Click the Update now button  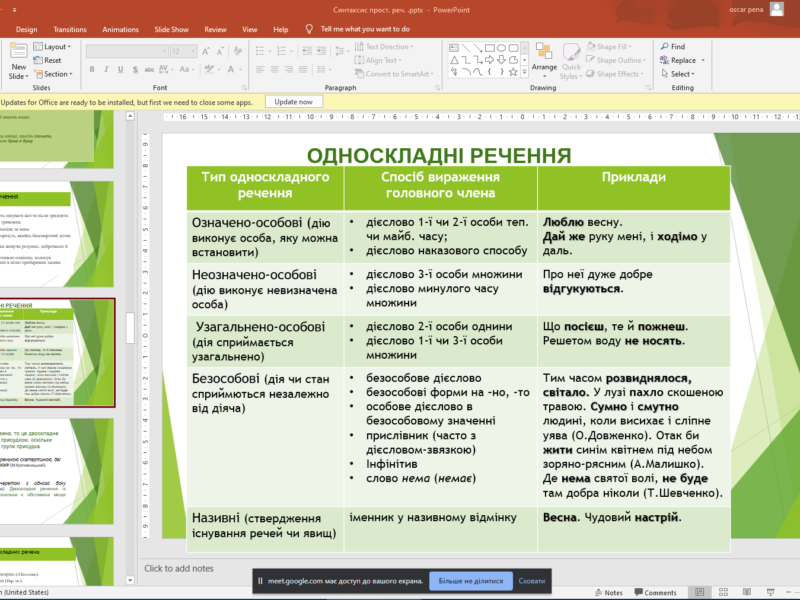[293, 102]
